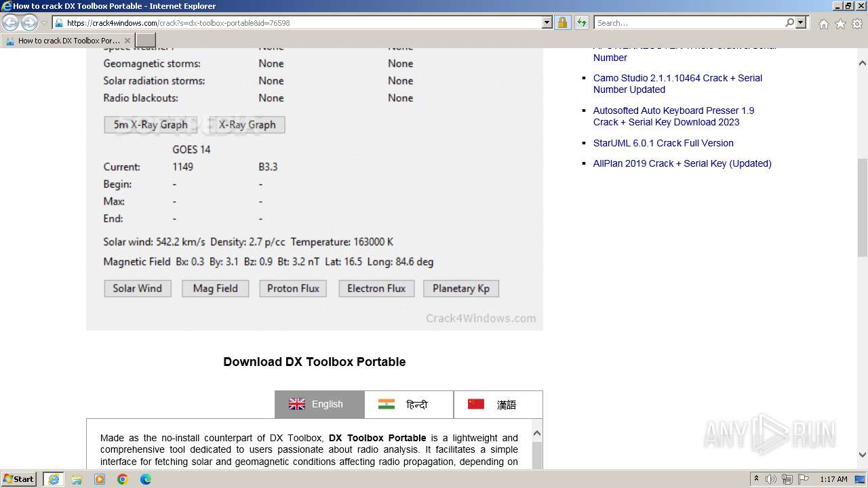
Task: Go back with the browser Back arrow
Action: (11, 23)
